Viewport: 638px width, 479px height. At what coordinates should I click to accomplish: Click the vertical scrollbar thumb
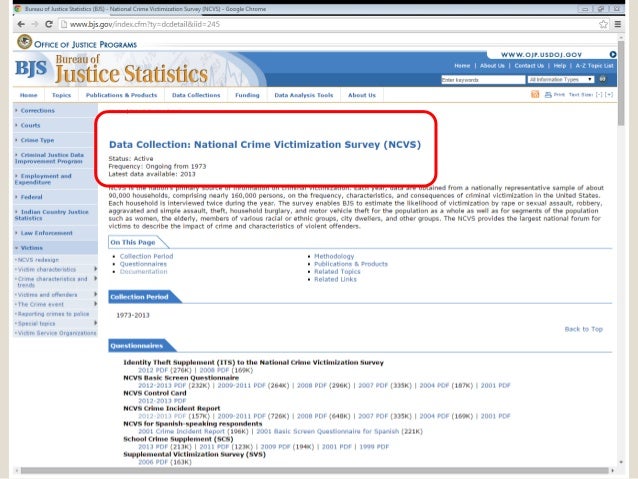click(621, 83)
